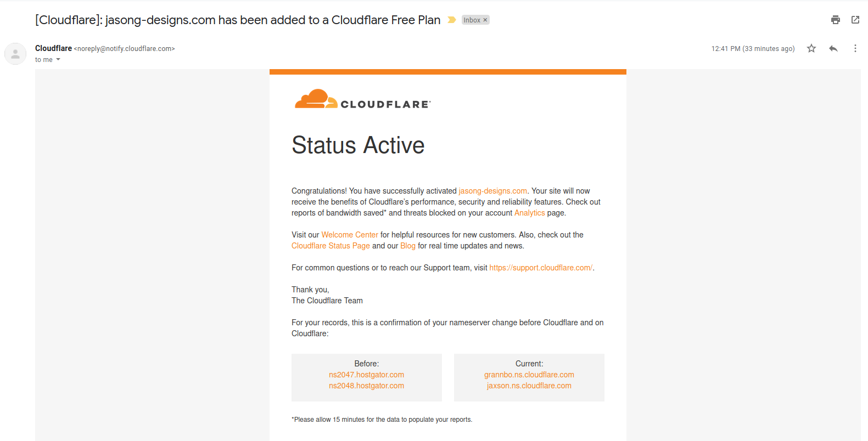The width and height of the screenshot is (868, 441).
Task: Open the three-dot More options menu
Action: pos(855,48)
